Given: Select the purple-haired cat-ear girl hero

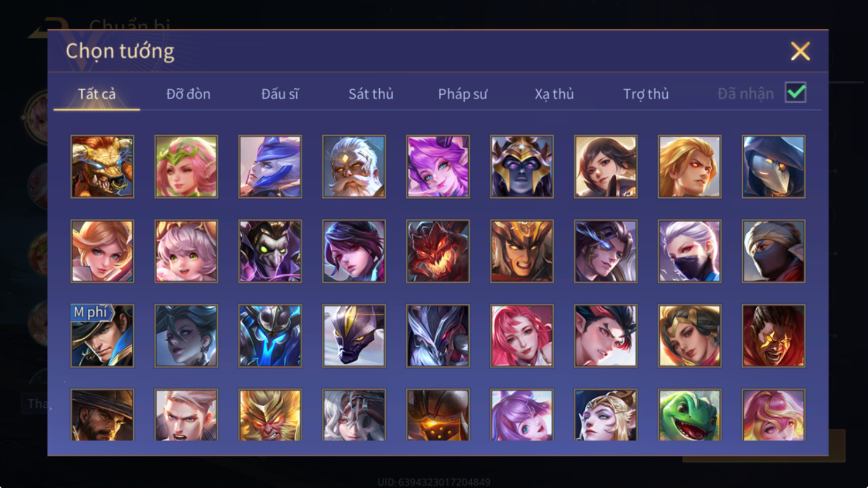Looking at the screenshot, I should pos(438,167).
